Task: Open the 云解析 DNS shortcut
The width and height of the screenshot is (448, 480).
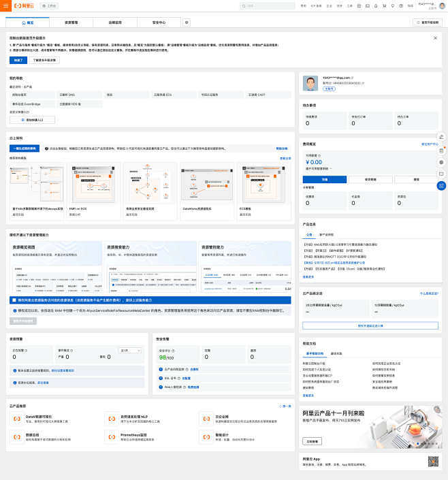Action: [79, 95]
